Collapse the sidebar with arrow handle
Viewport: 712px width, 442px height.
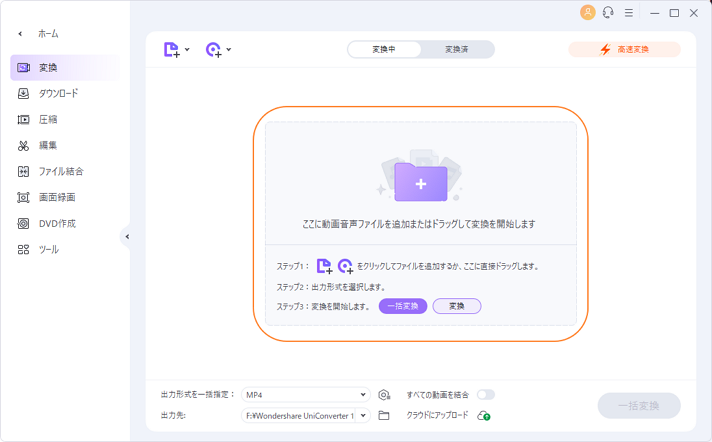(x=127, y=236)
